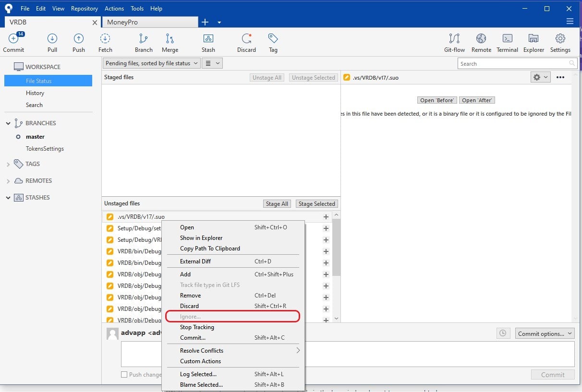Open the diff gear settings dropdown
Image resolution: width=582 pixels, height=392 pixels.
(540, 77)
